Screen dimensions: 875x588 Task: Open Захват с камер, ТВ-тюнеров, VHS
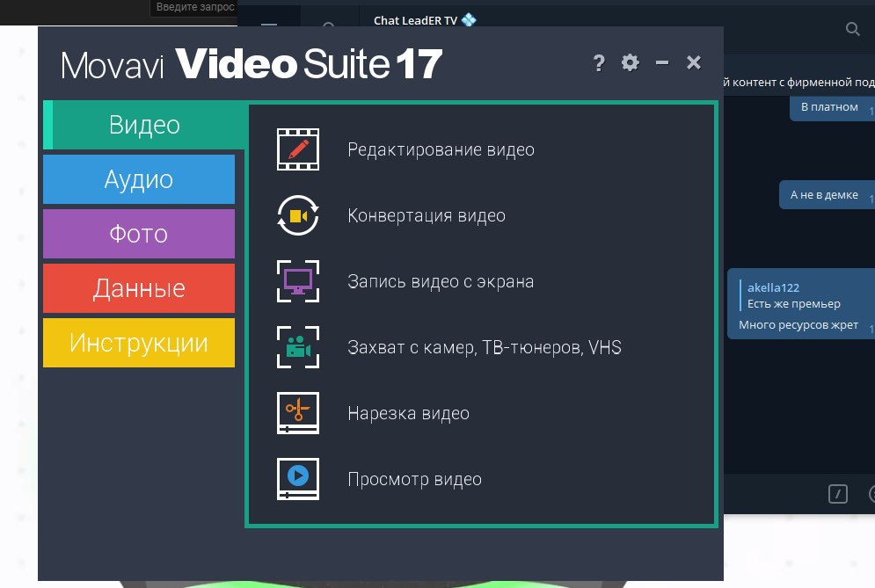(x=485, y=347)
